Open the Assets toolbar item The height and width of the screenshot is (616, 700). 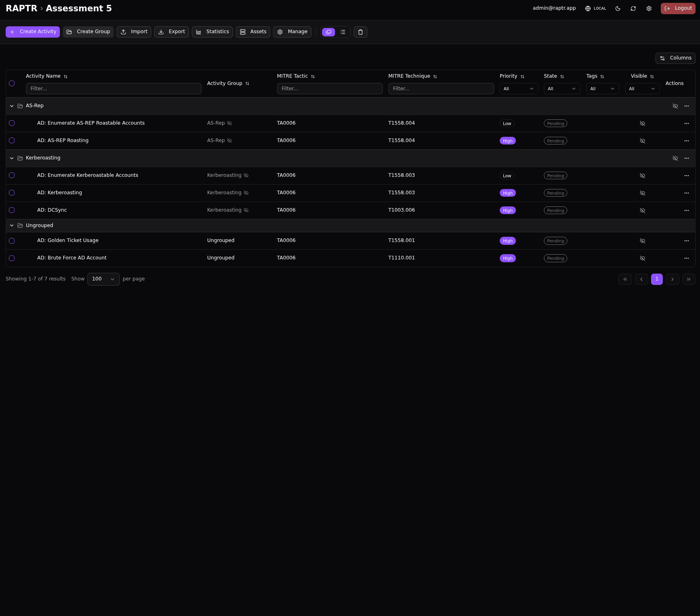coord(253,32)
